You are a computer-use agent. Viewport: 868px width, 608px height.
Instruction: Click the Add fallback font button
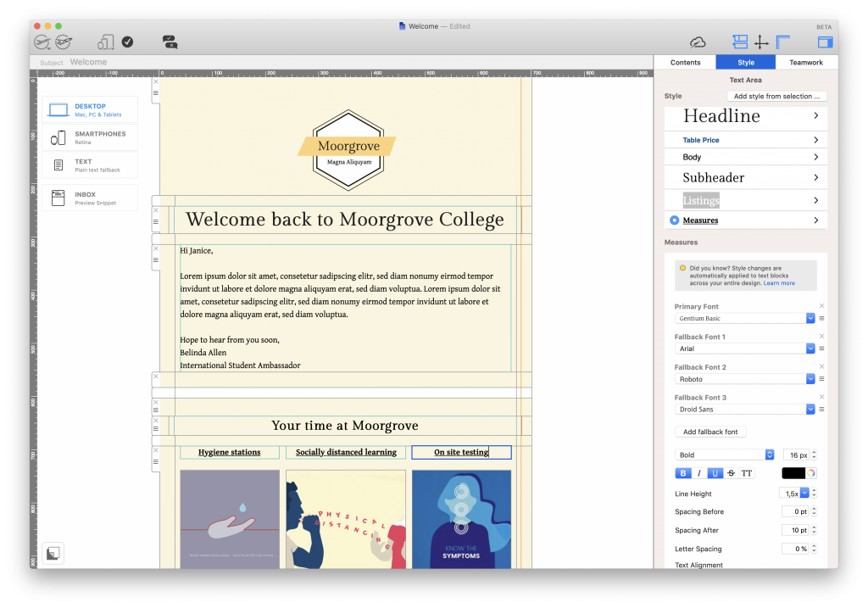point(710,432)
